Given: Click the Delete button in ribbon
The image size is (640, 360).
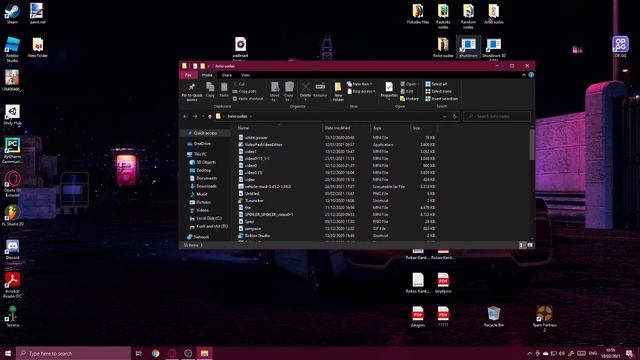Looking at the screenshot, I should click(x=305, y=91).
